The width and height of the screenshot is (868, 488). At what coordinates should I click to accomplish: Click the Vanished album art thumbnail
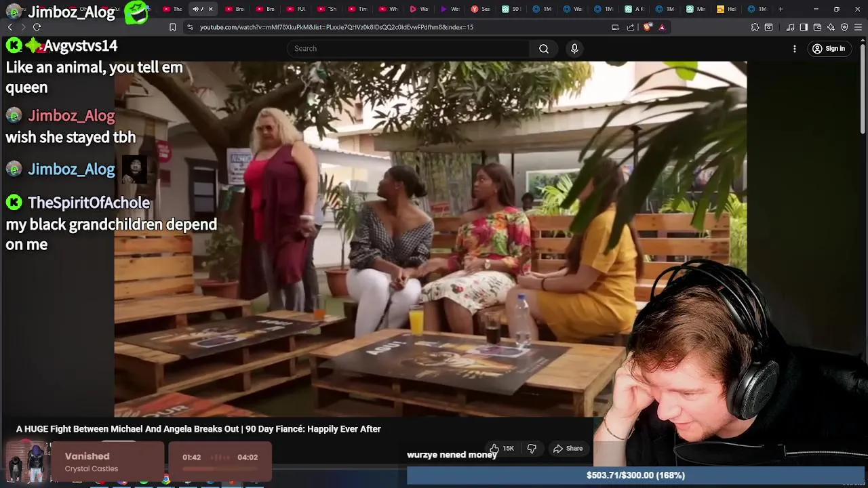coord(26,462)
